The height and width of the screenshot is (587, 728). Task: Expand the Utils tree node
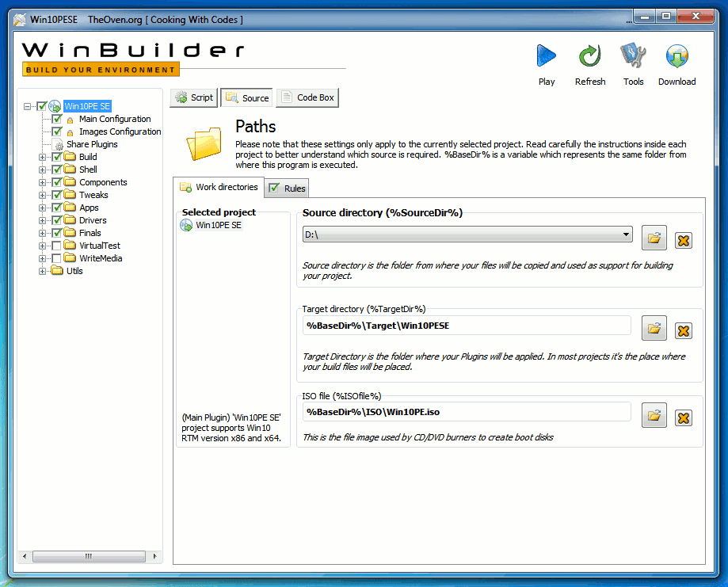42,271
